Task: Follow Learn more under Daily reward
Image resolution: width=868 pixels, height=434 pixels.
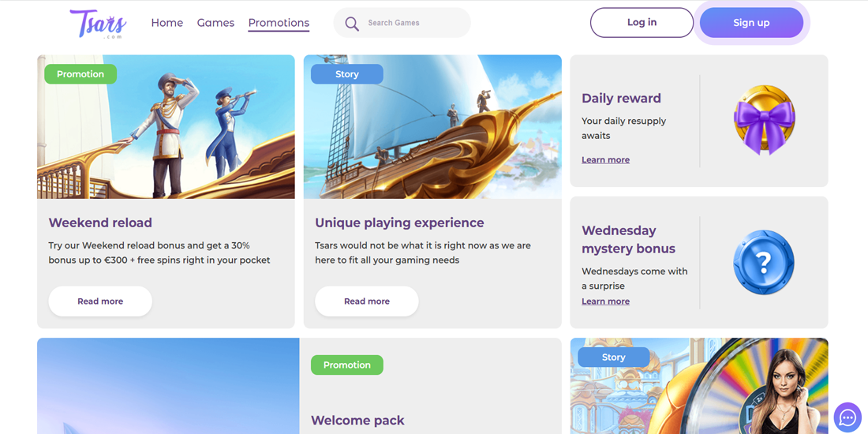Action: tap(605, 160)
